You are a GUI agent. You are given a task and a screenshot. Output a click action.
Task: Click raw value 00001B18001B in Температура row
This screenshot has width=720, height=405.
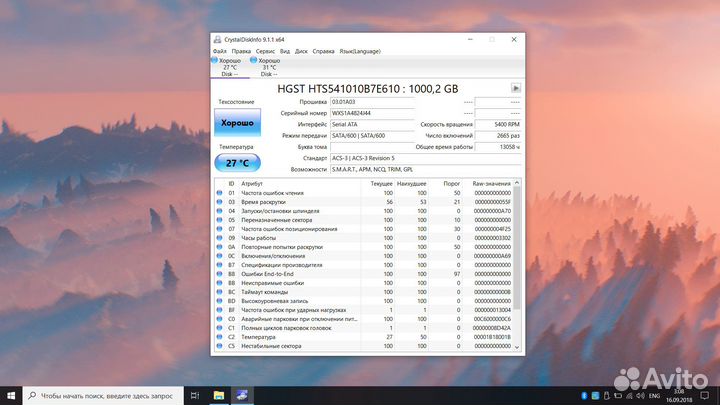pos(492,337)
